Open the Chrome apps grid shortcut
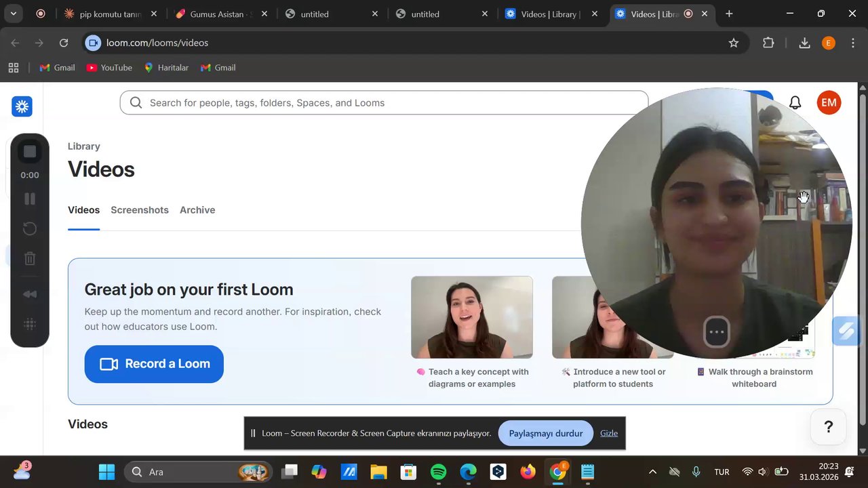The width and height of the screenshot is (868, 488). tap(13, 68)
